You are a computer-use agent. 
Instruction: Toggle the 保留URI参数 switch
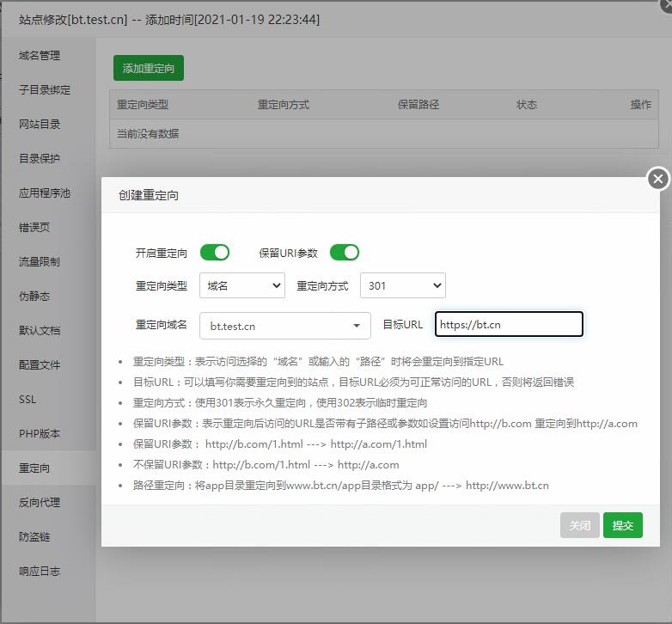click(344, 253)
